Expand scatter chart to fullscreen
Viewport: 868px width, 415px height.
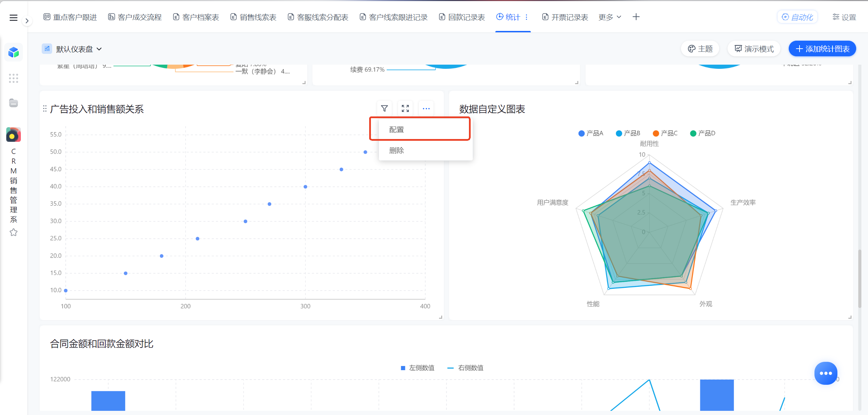tap(405, 109)
